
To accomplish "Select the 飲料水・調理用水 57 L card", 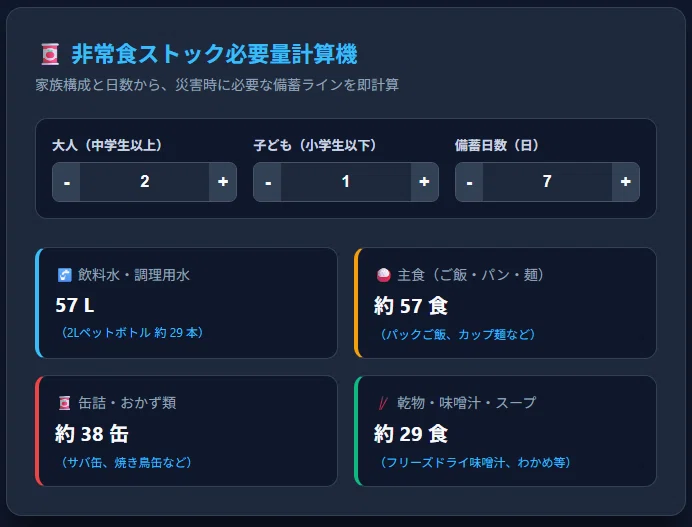I will tap(186, 303).
